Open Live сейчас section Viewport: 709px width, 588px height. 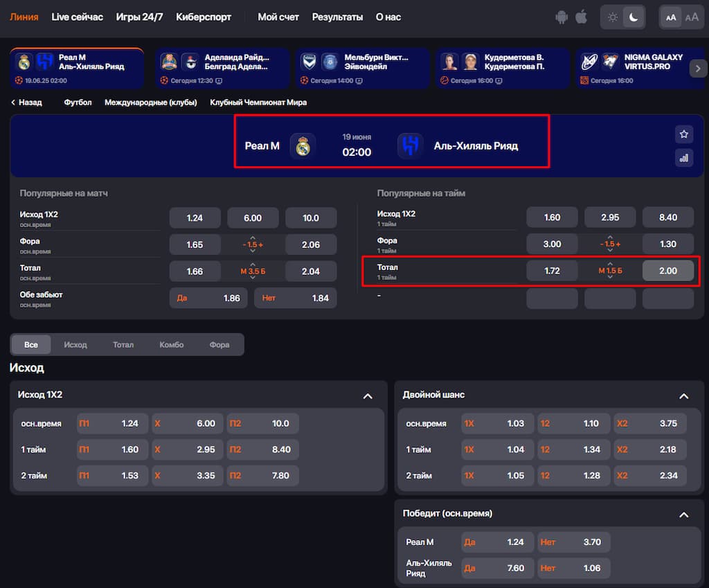tap(78, 17)
